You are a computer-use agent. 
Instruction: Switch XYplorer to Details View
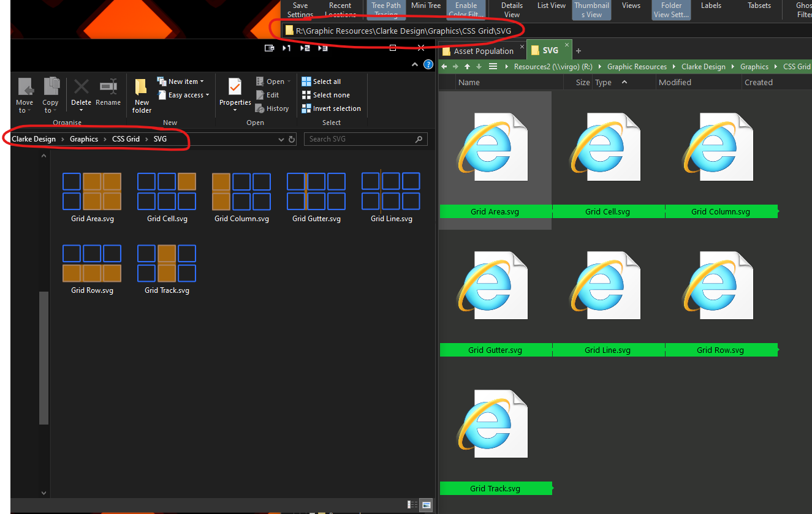pyautogui.click(x=512, y=10)
